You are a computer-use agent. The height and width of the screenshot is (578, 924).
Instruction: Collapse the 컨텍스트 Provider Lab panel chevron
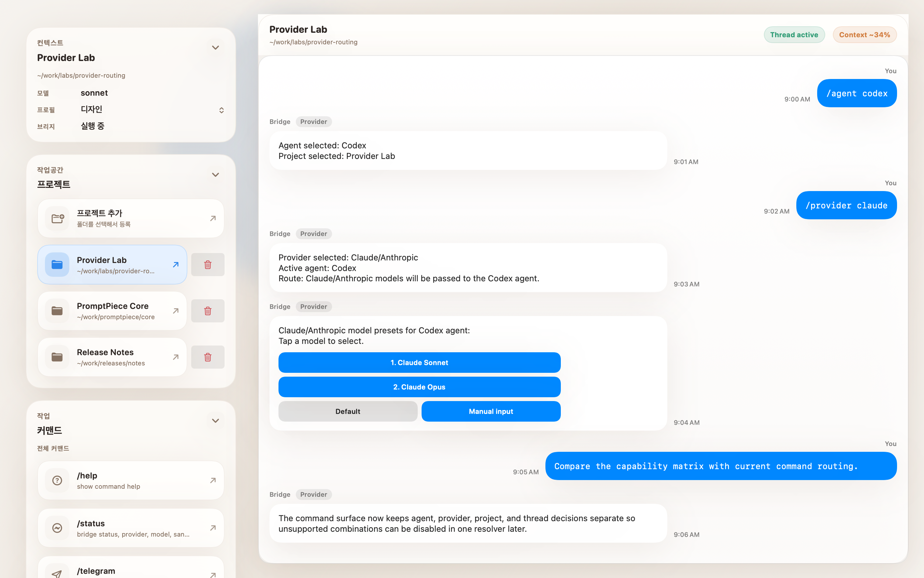(215, 48)
